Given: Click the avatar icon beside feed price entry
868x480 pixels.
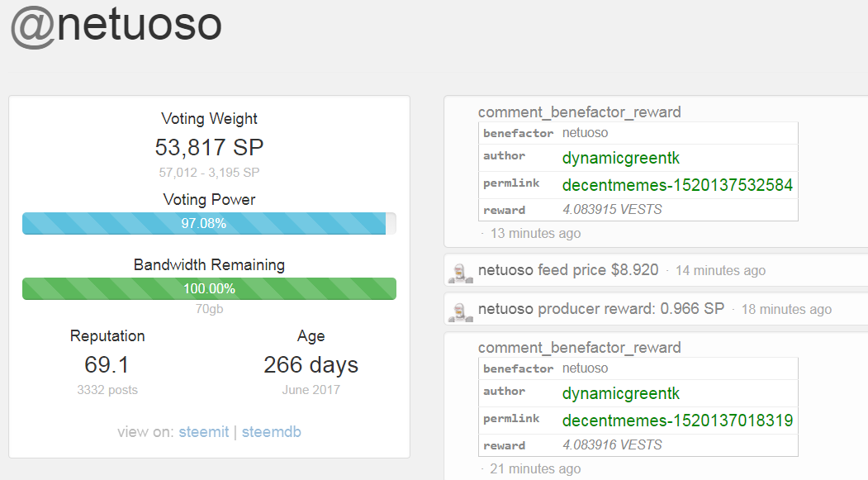Looking at the screenshot, I should [x=459, y=270].
